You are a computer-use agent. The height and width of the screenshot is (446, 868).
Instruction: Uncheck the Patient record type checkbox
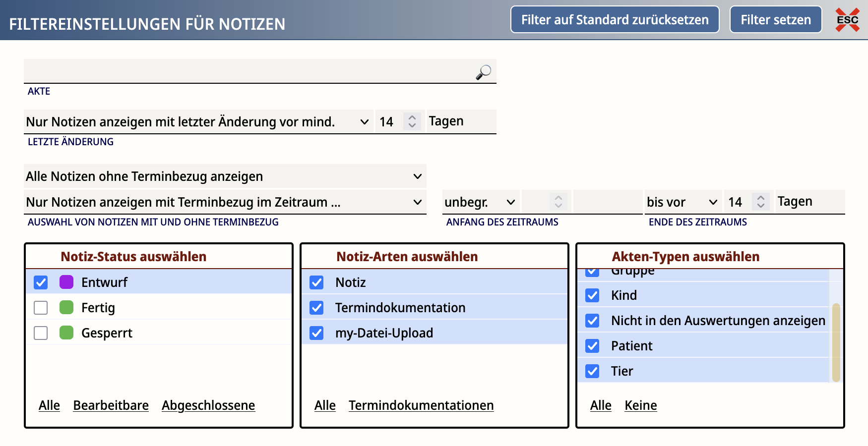pyautogui.click(x=592, y=346)
